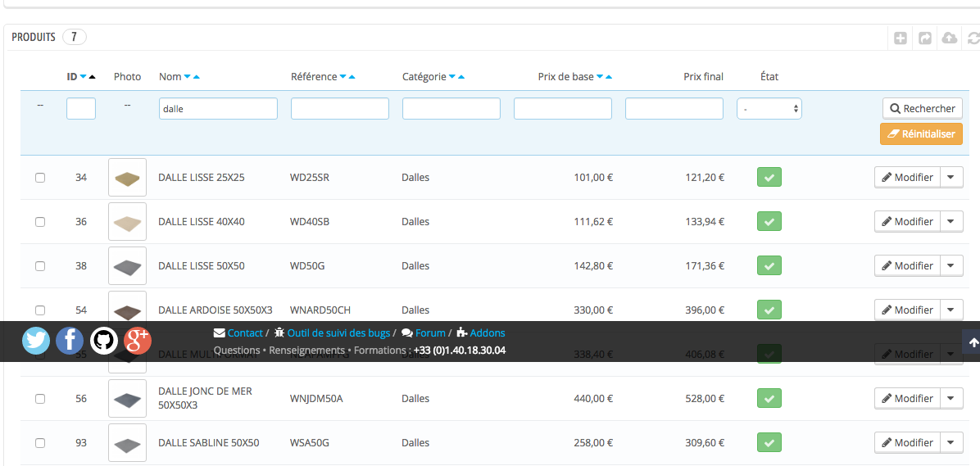This screenshot has width=980, height=466.
Task: Open the Facebook icon in footer
Action: point(70,341)
